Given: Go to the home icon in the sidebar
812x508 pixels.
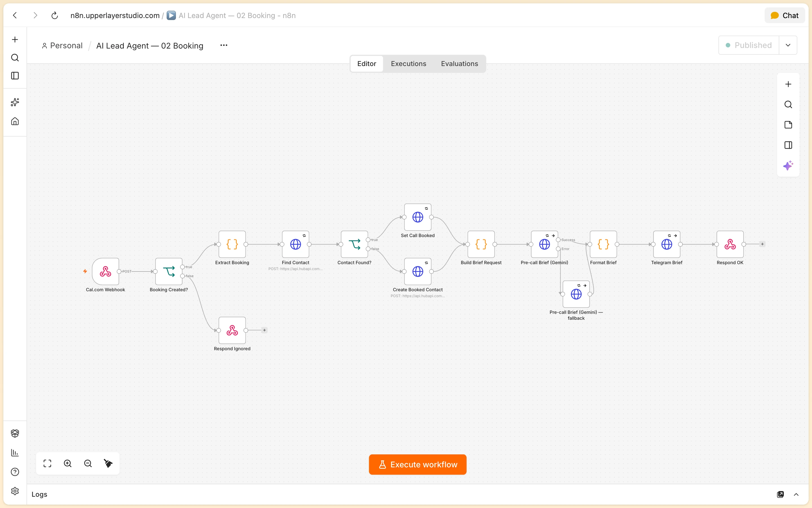Looking at the screenshot, I should pyautogui.click(x=15, y=121).
